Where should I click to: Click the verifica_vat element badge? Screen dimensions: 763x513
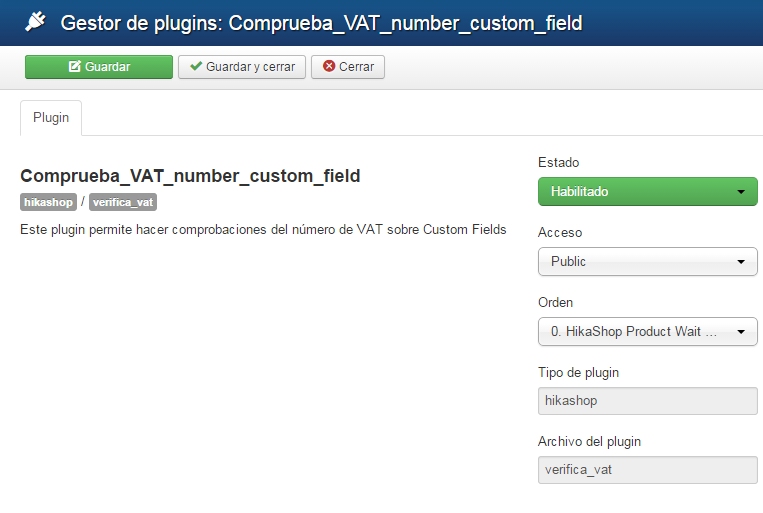point(123,202)
